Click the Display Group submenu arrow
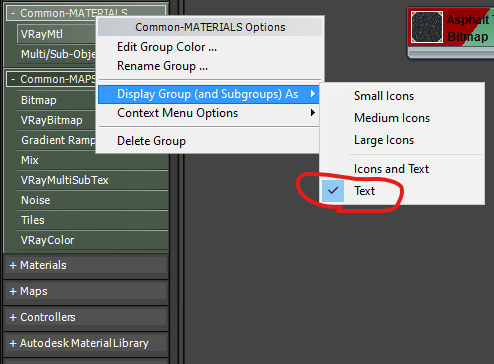The width and height of the screenshot is (494, 364). [313, 94]
